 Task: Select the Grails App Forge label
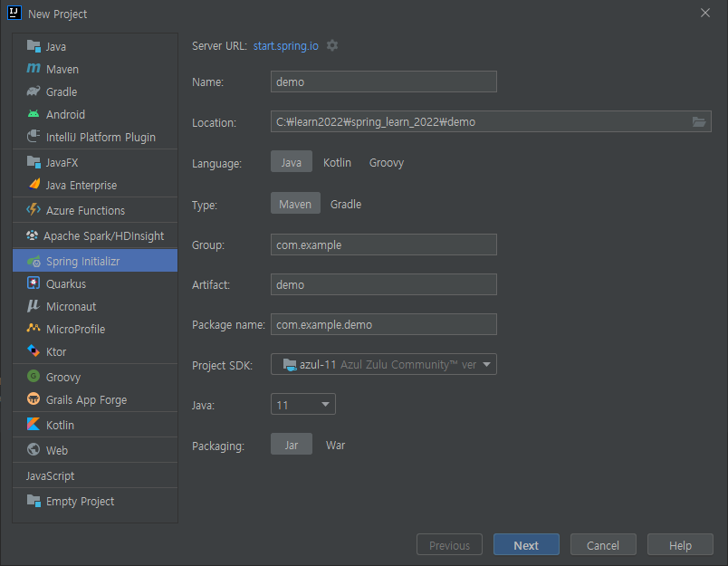point(86,399)
